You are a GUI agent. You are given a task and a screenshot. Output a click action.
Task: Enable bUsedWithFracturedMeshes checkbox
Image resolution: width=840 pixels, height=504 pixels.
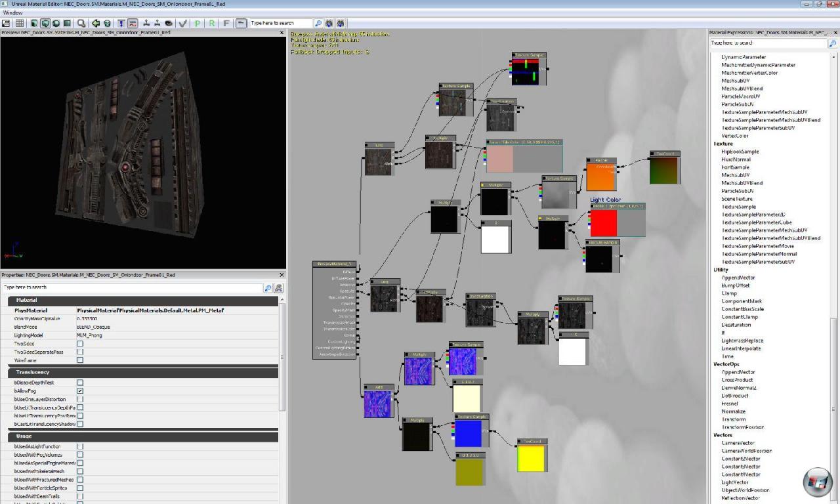coord(80,480)
